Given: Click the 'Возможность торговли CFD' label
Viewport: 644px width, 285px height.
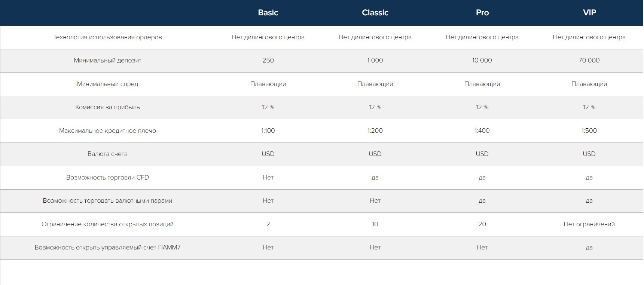Looking at the screenshot, I should tap(107, 177).
